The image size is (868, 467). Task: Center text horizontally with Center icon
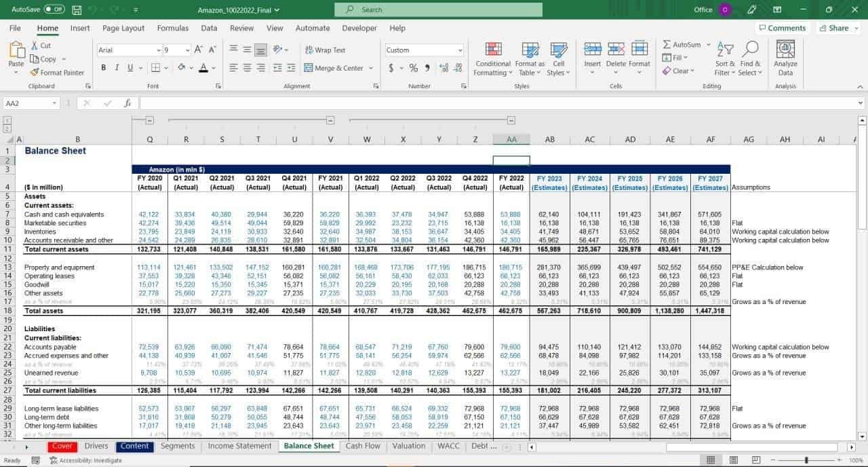(x=247, y=67)
